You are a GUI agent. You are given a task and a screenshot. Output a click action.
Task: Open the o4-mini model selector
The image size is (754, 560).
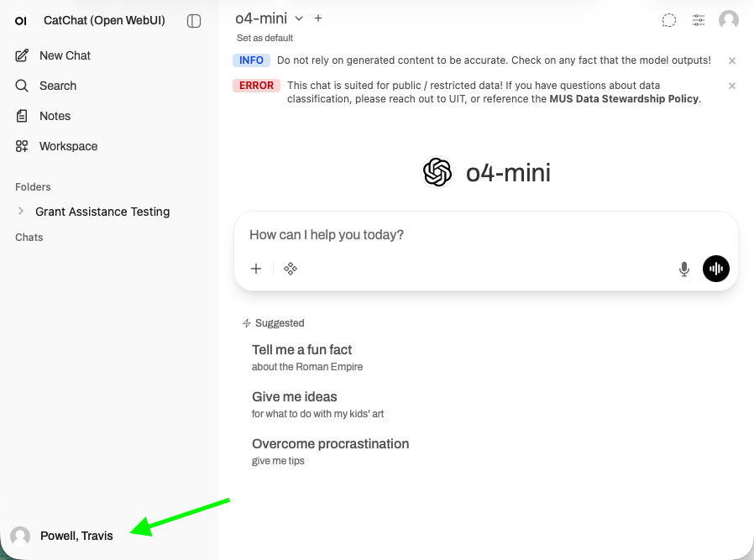[266, 18]
